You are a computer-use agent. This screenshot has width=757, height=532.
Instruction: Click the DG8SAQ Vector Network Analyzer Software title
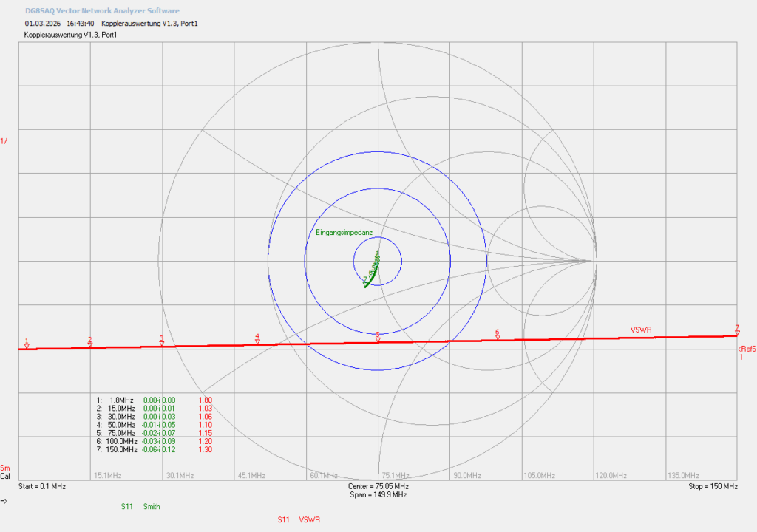[x=102, y=10]
